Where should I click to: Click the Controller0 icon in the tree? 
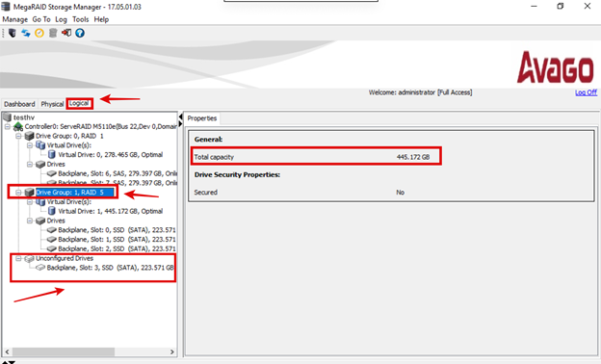pyautogui.click(x=18, y=126)
